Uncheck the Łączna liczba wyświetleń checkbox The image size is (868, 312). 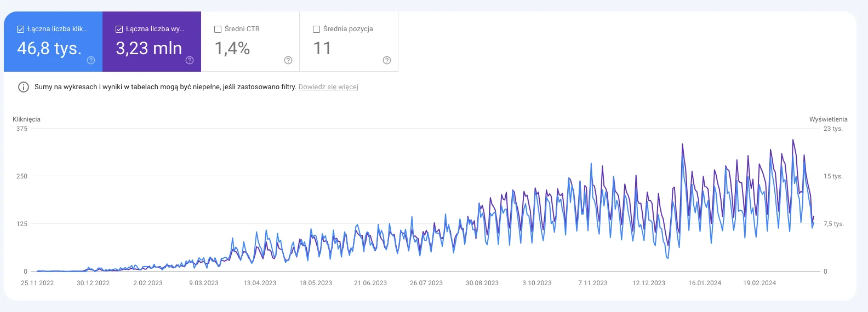tap(119, 29)
